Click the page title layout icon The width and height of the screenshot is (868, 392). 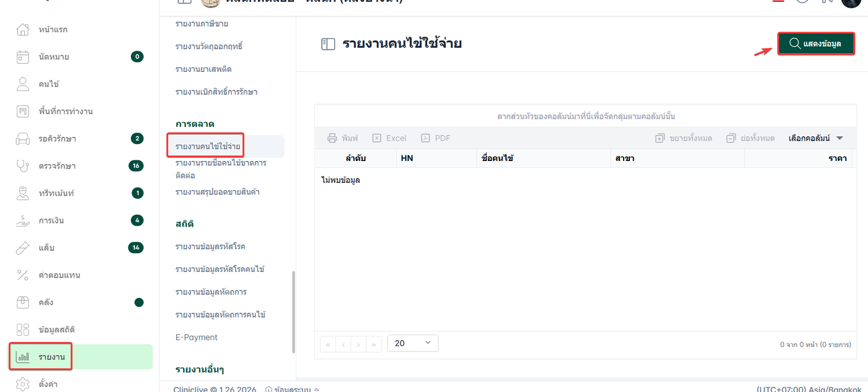point(328,44)
